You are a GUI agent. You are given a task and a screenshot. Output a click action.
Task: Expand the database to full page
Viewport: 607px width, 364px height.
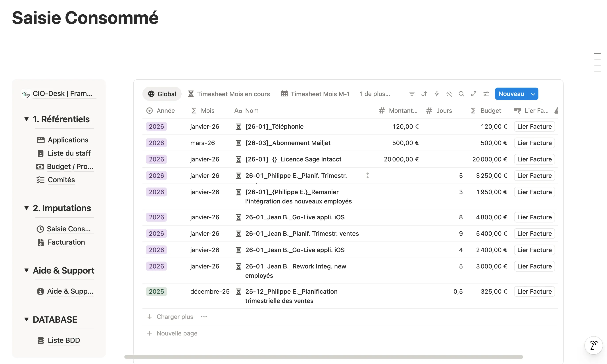click(x=474, y=94)
